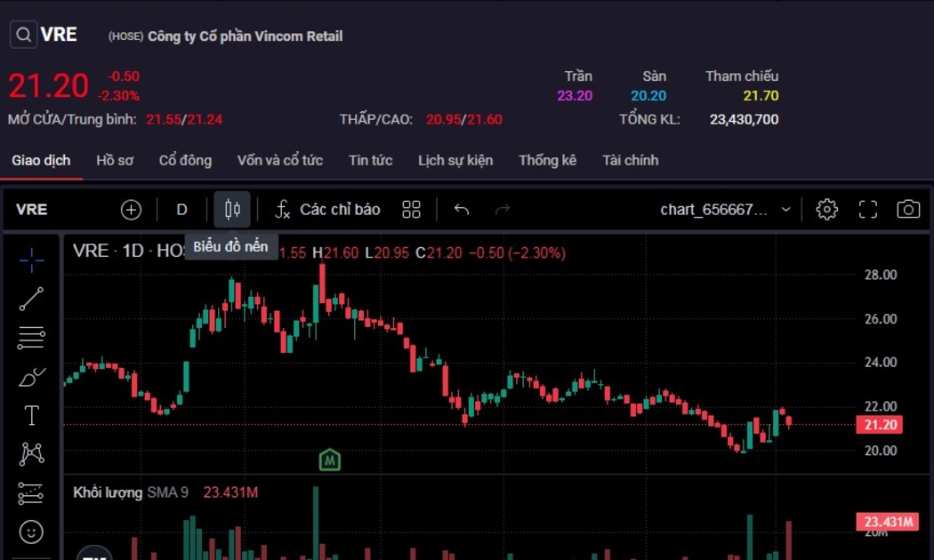This screenshot has height=560, width=934.
Task: Expand the chart layout name dropdown
Action: 785,210
